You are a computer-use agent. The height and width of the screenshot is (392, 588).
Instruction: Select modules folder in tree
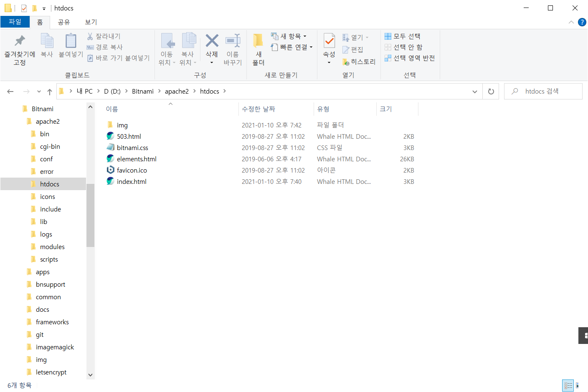[52, 247]
